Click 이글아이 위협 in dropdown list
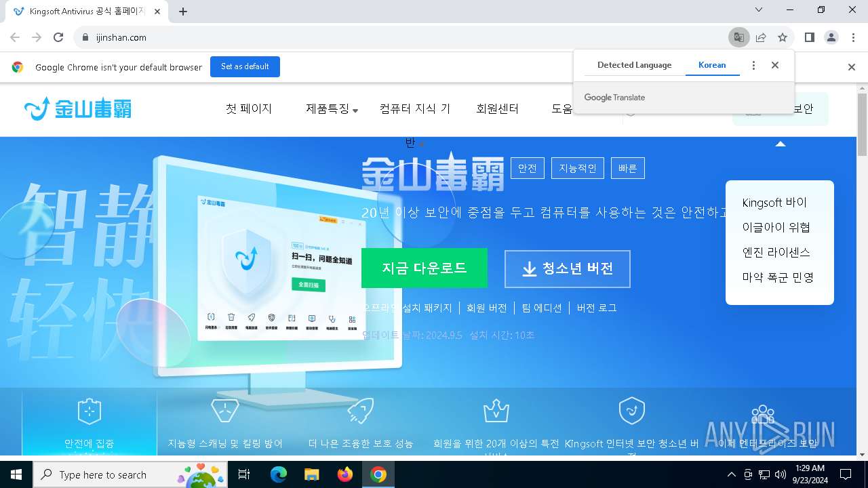Viewport: 868px width, 488px height. point(776,228)
